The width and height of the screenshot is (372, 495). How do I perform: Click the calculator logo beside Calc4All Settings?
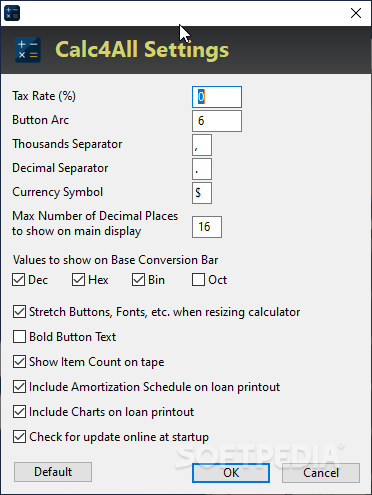pos(28,50)
